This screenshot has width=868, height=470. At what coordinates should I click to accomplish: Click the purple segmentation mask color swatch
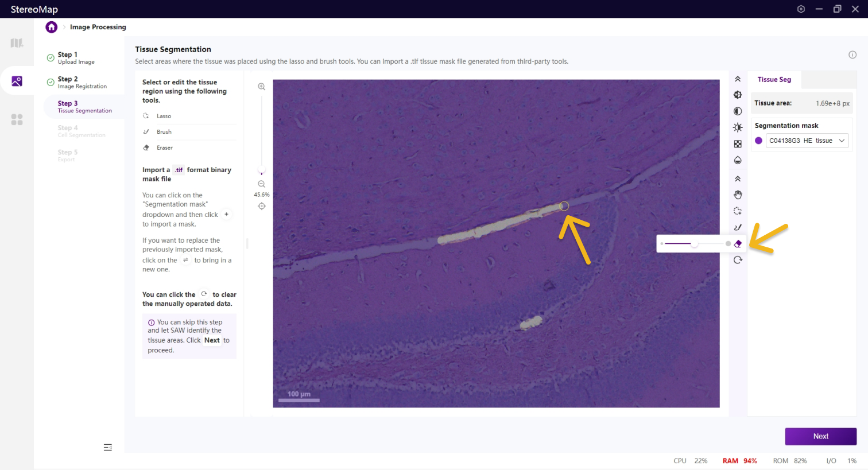[x=758, y=141]
